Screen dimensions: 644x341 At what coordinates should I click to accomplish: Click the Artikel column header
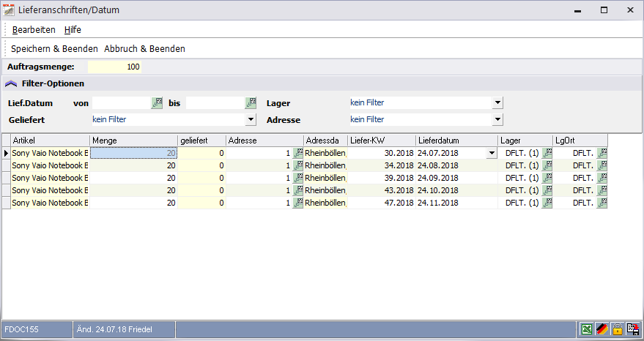pos(50,140)
